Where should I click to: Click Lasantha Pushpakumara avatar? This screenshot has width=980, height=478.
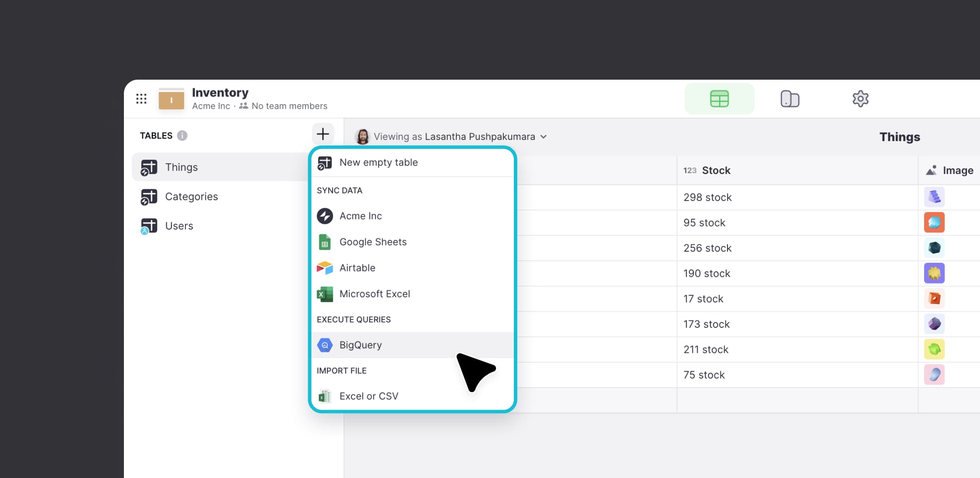pyautogui.click(x=362, y=136)
